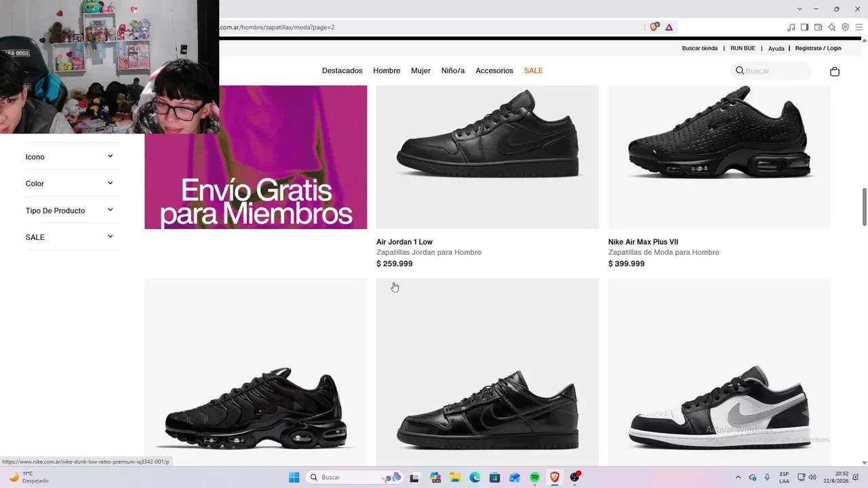Open the browser hamburger menu
Screen dimensions: 868x488
[x=859, y=27]
